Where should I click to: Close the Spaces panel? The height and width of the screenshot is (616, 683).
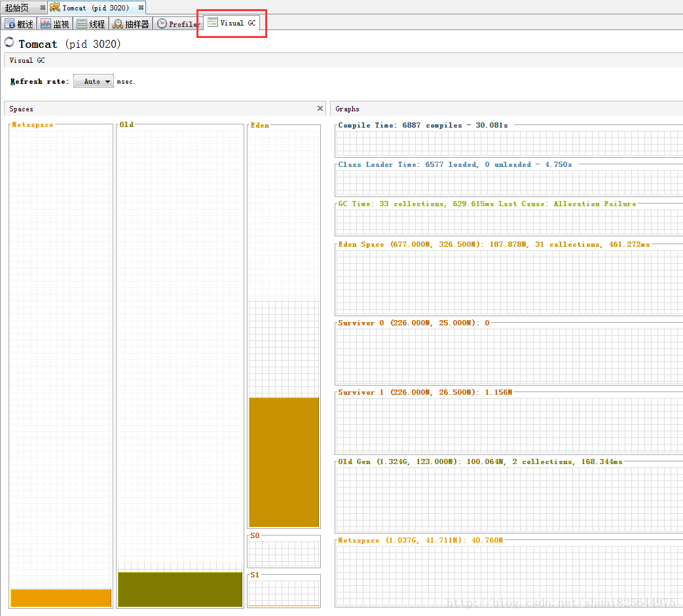(320, 109)
